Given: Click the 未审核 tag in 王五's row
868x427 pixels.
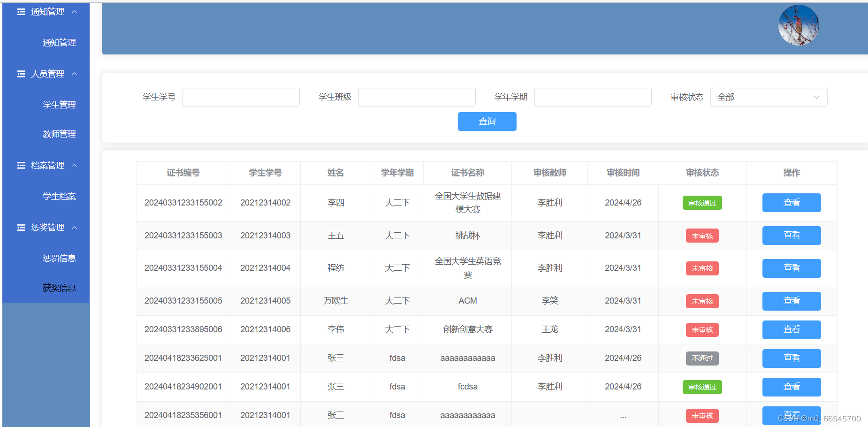Looking at the screenshot, I should point(702,236).
